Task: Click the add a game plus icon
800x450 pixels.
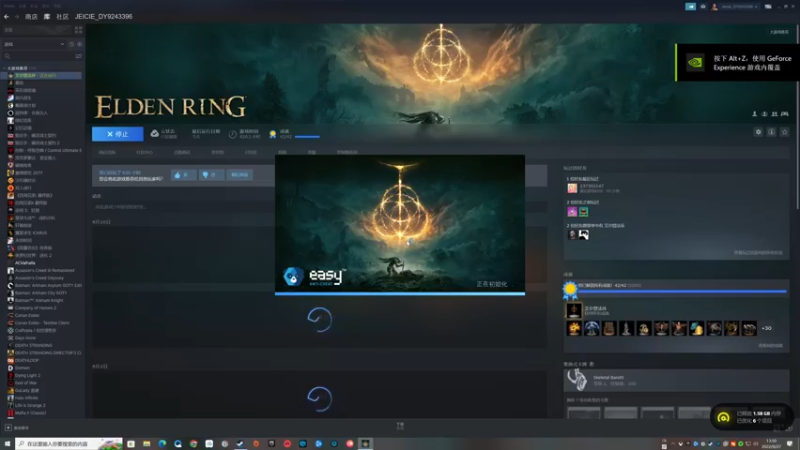Action: [8, 428]
